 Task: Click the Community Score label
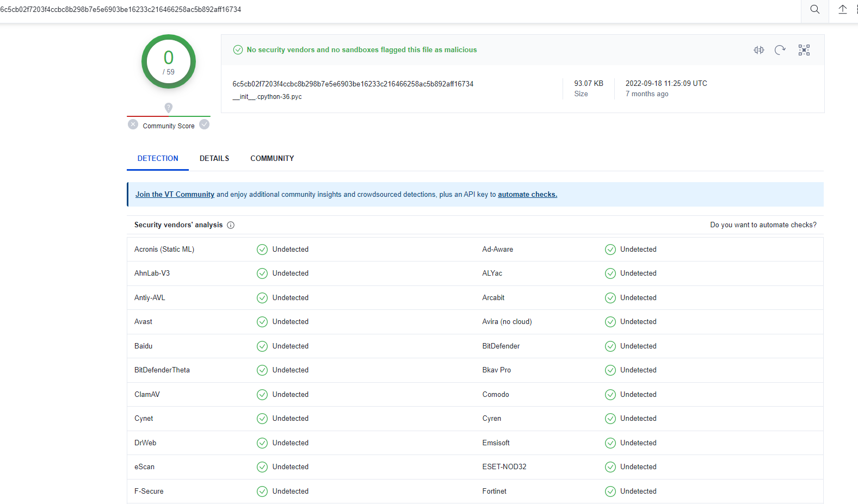[x=169, y=126]
